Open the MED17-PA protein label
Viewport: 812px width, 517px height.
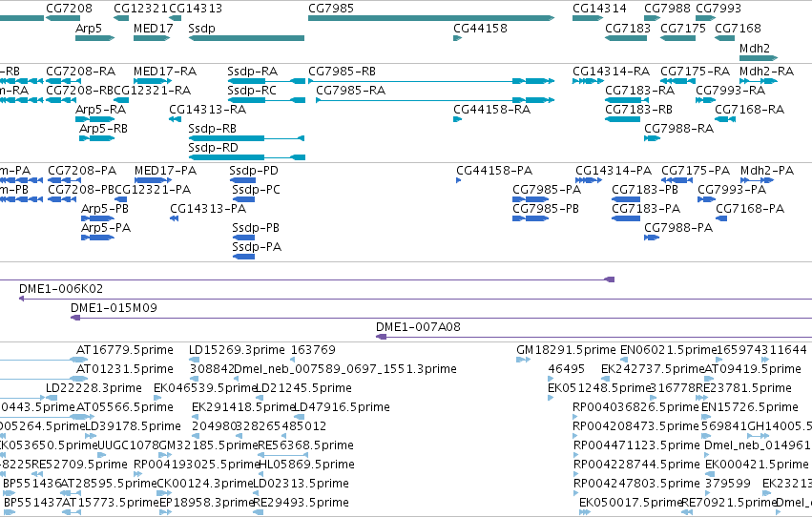pos(165,170)
